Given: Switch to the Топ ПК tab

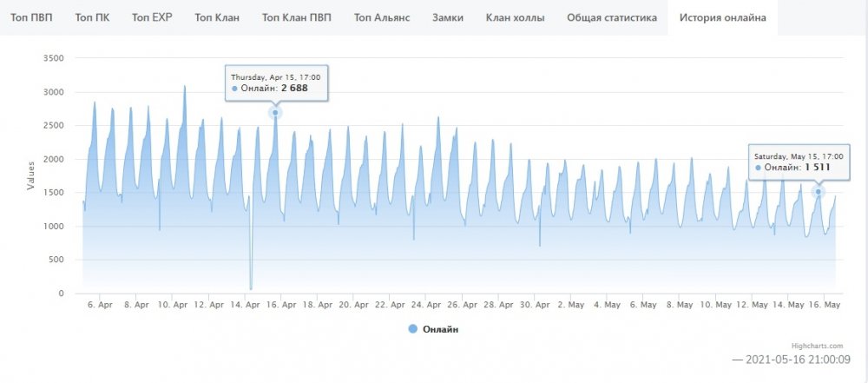Looking at the screenshot, I should click(92, 17).
